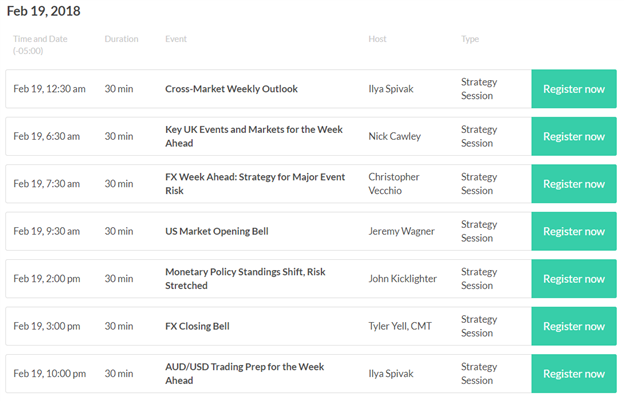Select host Tyler Yell, CMT
Viewport: 624px width, 402px height.
[400, 326]
